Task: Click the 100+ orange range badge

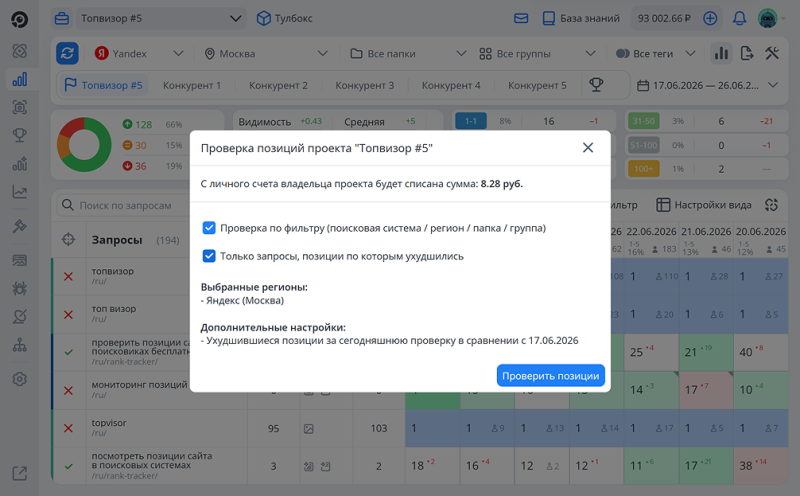Action: 643,169
